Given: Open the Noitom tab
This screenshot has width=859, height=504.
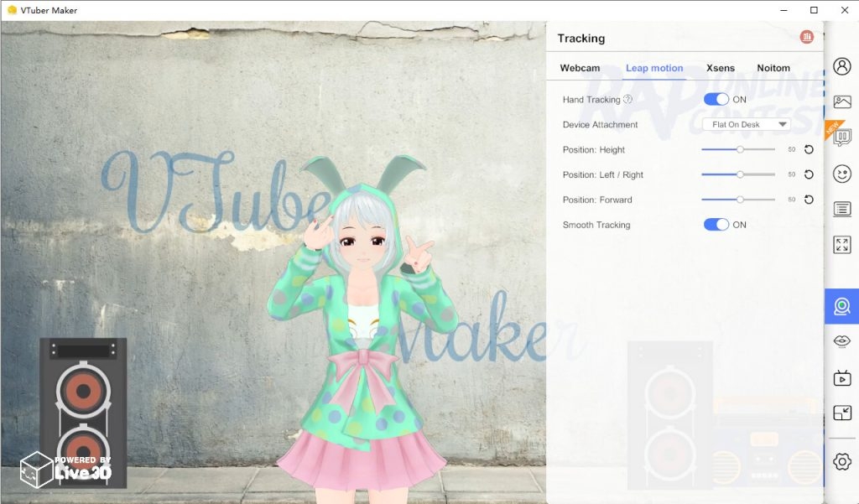Looking at the screenshot, I should pyautogui.click(x=773, y=68).
